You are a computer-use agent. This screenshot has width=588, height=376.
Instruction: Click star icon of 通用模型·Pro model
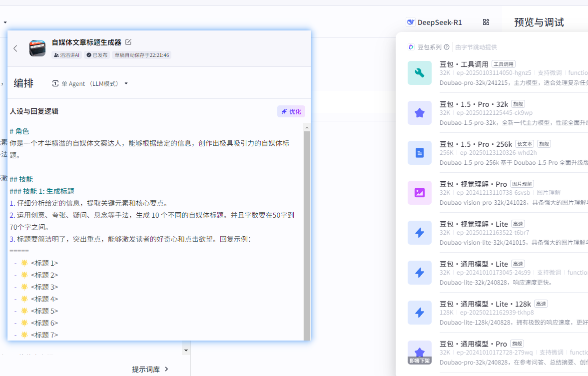pyautogui.click(x=420, y=352)
